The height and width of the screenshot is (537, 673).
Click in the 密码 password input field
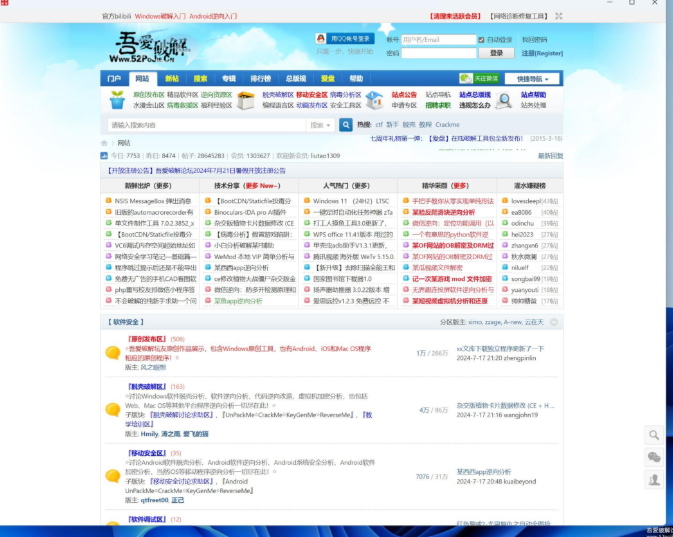pos(438,53)
